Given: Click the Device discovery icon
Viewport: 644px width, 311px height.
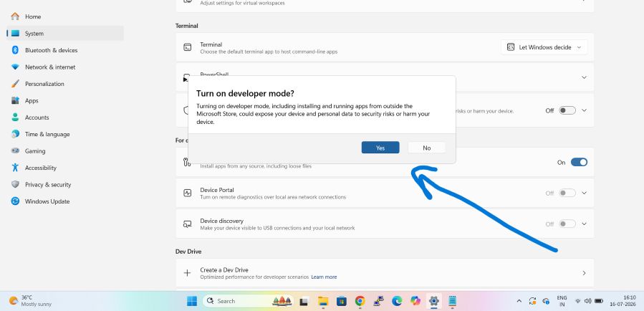Looking at the screenshot, I should pos(187,224).
